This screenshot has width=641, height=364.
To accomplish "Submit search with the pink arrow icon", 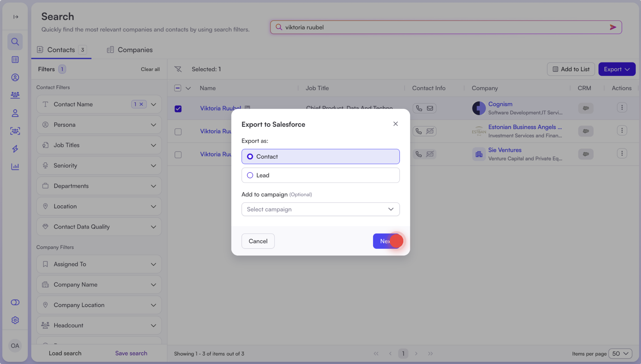I will [x=613, y=27].
